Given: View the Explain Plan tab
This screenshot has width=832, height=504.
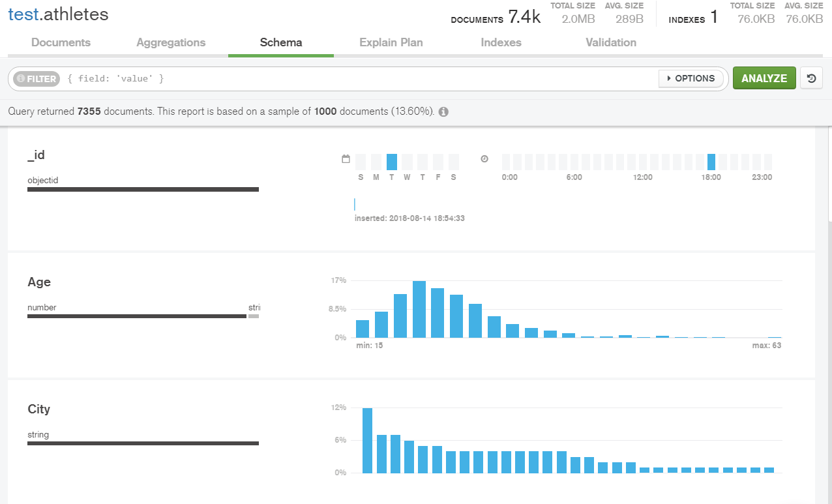Looking at the screenshot, I should coord(391,42).
